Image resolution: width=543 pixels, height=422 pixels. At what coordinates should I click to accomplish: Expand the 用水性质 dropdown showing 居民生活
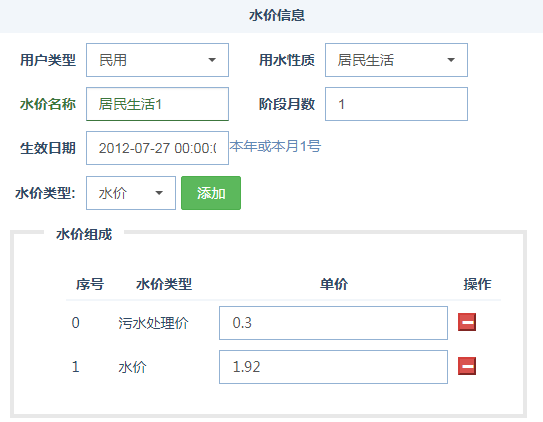(x=396, y=60)
